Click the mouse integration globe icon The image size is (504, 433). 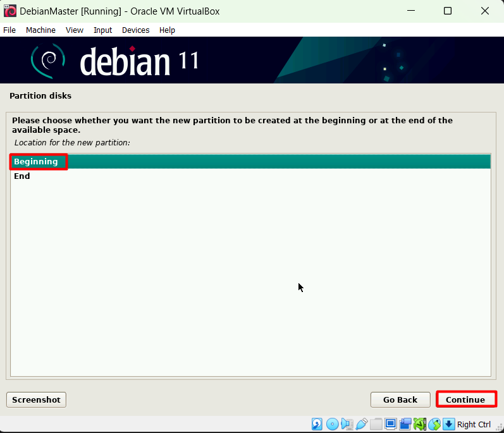click(x=434, y=424)
